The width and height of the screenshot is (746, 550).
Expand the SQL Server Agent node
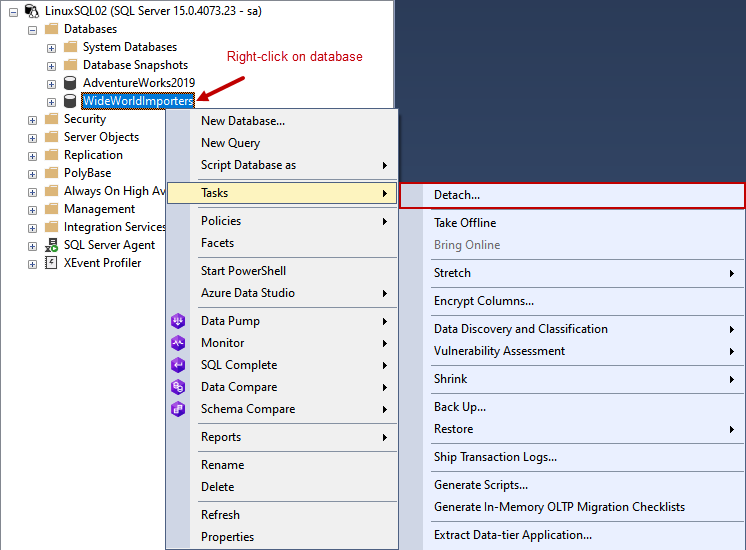(32, 246)
